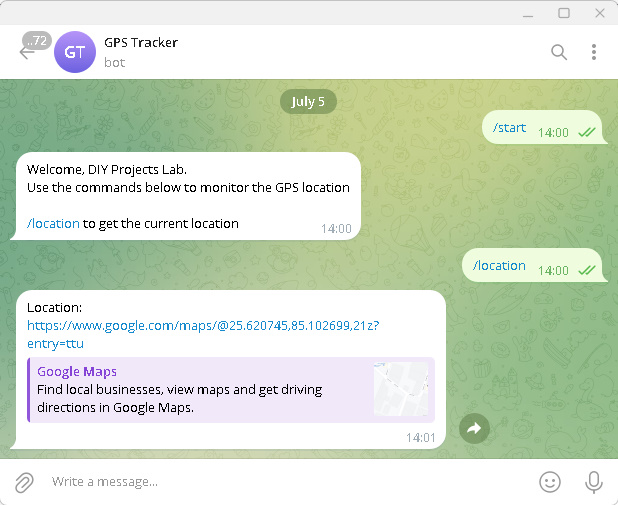Viewport: 618px width, 505px height.
Task: Attach a file with the paperclip icon
Action: tap(24, 482)
